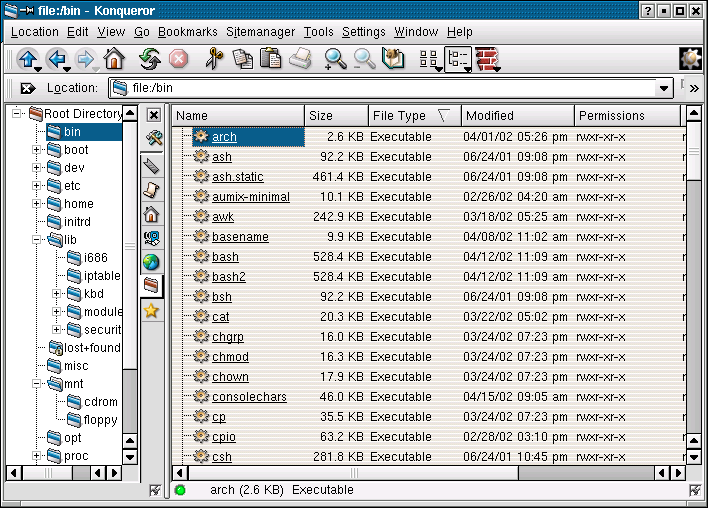Open the Home Directory sidebar tab
This screenshot has width=708, height=508.
[152, 214]
